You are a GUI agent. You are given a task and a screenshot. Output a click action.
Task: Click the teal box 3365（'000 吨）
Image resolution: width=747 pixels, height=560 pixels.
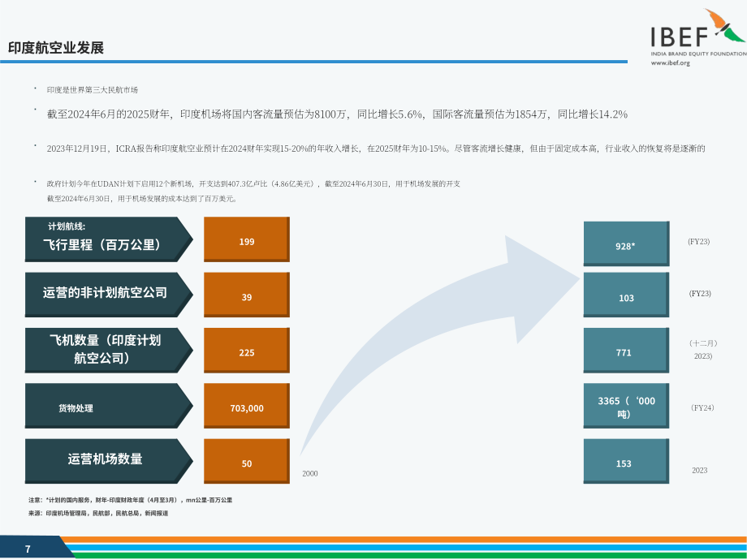(627, 405)
